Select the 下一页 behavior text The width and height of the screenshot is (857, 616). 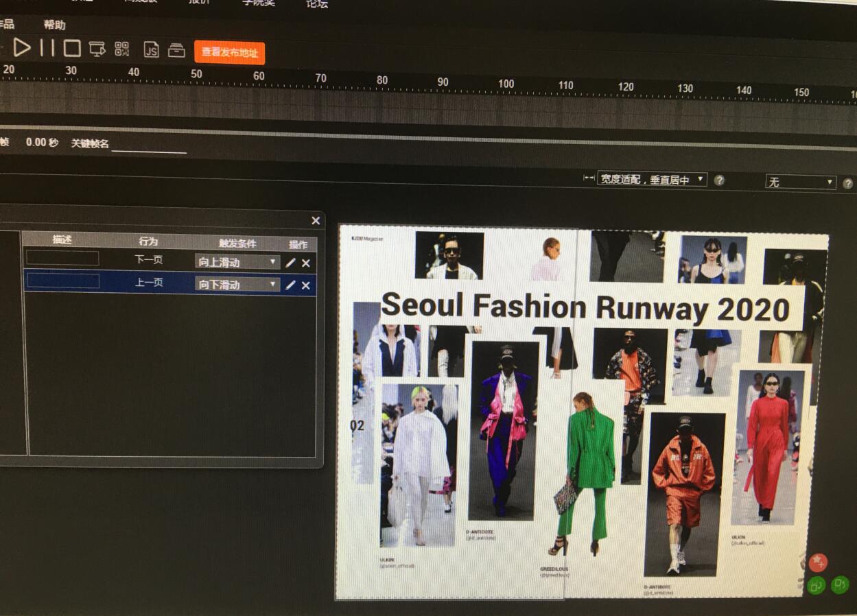148,260
